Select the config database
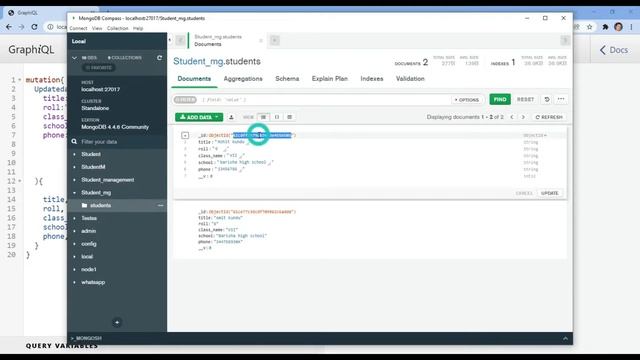 89,244
